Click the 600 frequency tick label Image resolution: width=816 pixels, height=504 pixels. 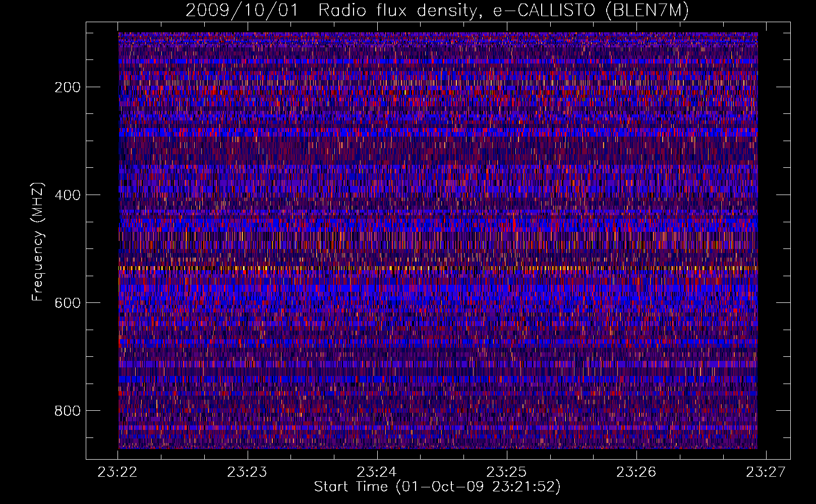click(68, 303)
